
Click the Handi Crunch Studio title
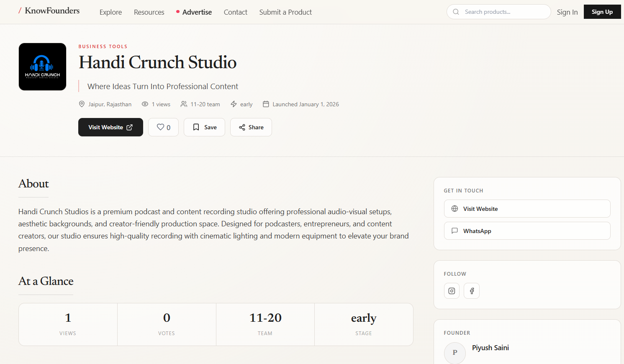click(x=158, y=62)
